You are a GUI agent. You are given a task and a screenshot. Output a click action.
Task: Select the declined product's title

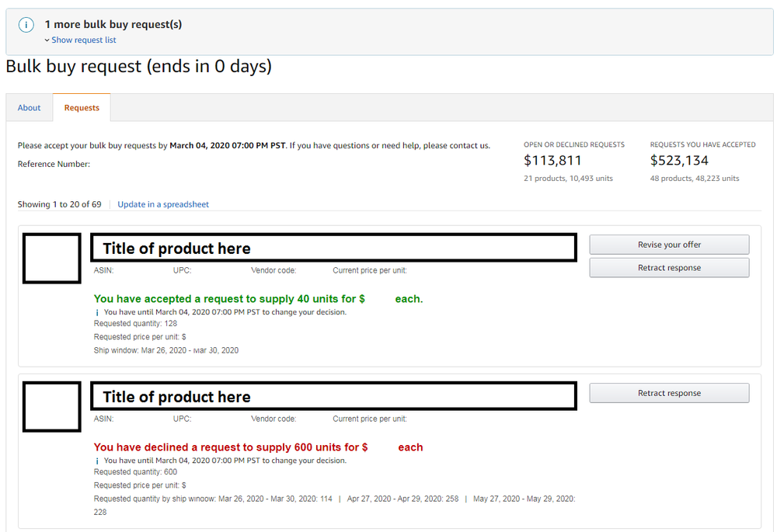pos(333,396)
